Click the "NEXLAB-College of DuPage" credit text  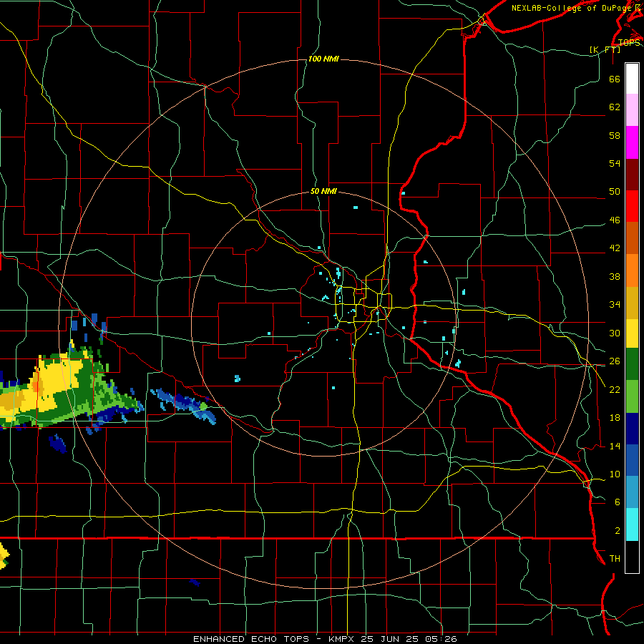[572, 8]
